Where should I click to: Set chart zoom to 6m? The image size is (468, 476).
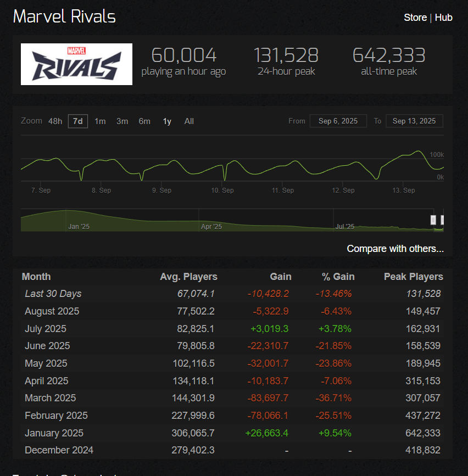(x=144, y=121)
